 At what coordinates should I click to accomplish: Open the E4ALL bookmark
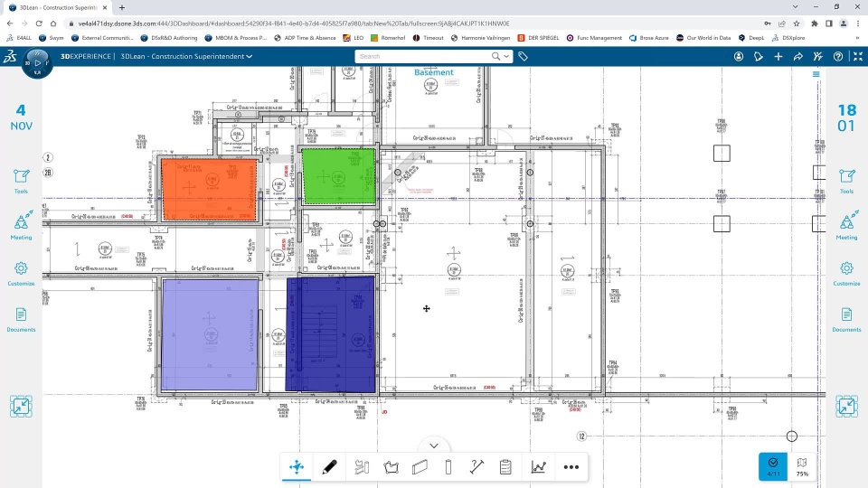(x=19, y=38)
